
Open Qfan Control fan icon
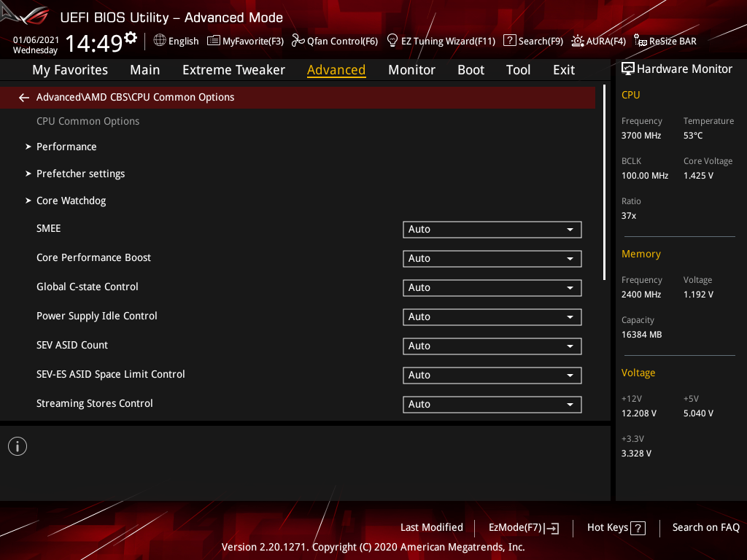tap(298, 41)
